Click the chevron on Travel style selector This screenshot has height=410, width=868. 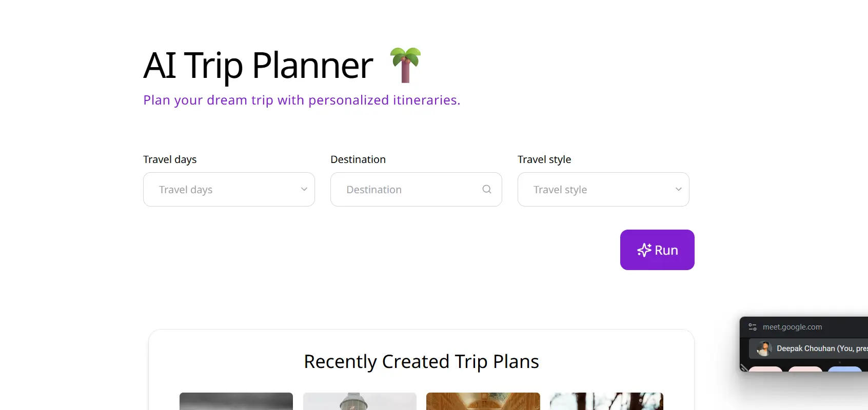click(x=677, y=189)
